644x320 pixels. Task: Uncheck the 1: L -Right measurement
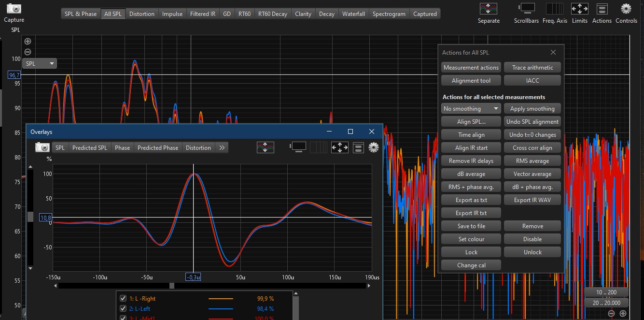tap(123, 299)
